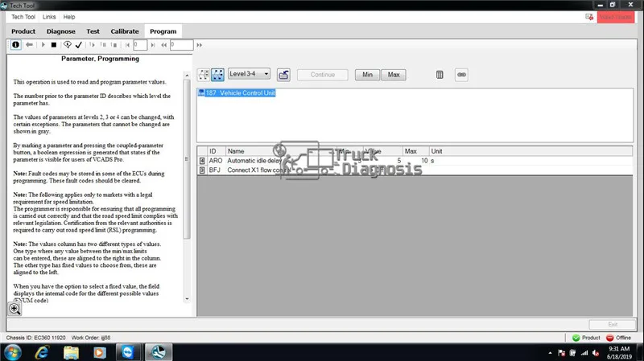This screenshot has width=644, height=361.
Task: Jump to the last step icon
Action: click(153, 45)
